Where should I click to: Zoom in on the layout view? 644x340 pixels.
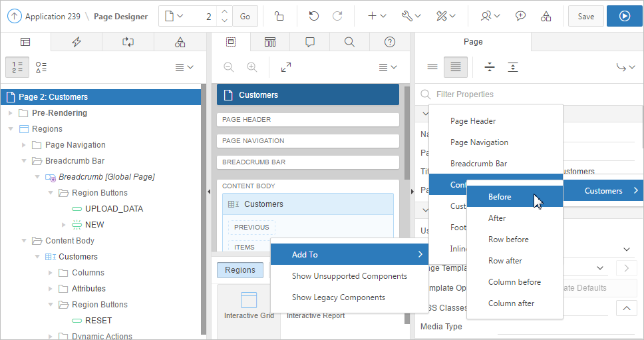[x=252, y=67]
